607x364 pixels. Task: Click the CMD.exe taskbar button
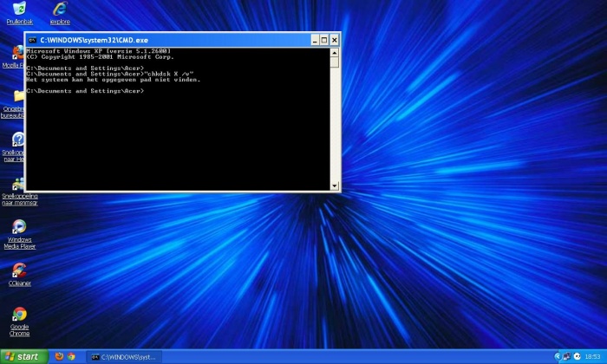tap(124, 357)
